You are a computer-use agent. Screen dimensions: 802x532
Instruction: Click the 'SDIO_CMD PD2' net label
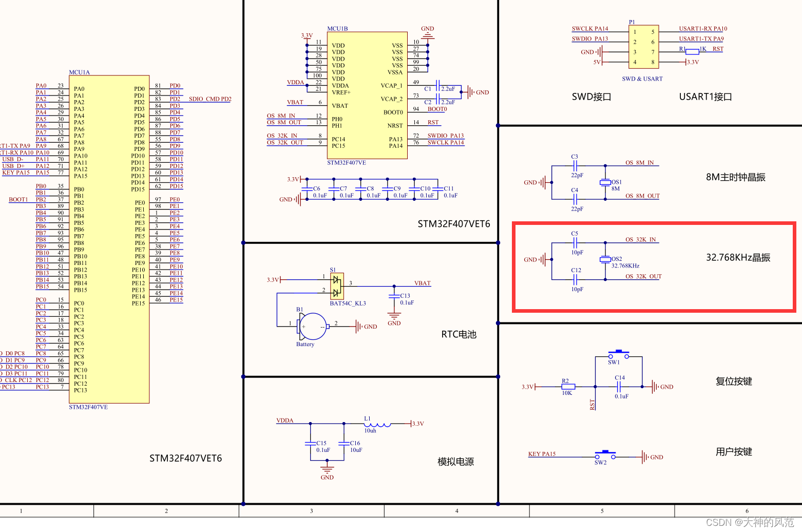[x=210, y=99]
